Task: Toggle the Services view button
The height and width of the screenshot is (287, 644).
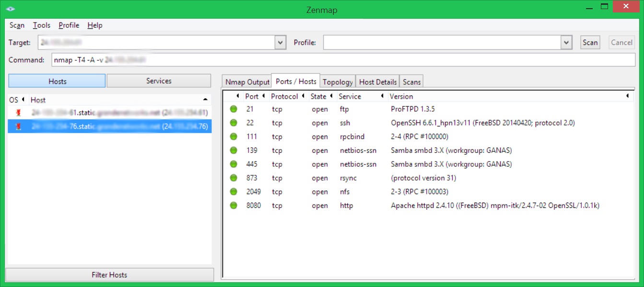Action: tap(159, 81)
